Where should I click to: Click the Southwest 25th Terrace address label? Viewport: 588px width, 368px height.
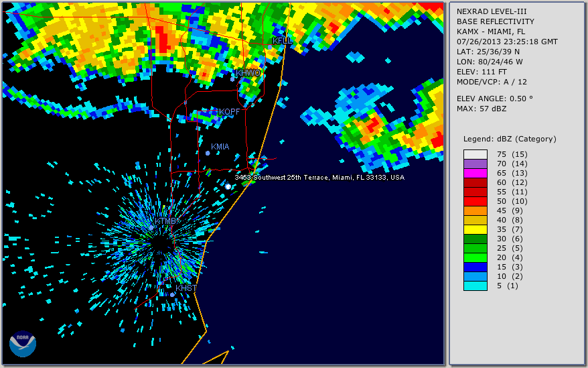pyautogui.click(x=319, y=178)
